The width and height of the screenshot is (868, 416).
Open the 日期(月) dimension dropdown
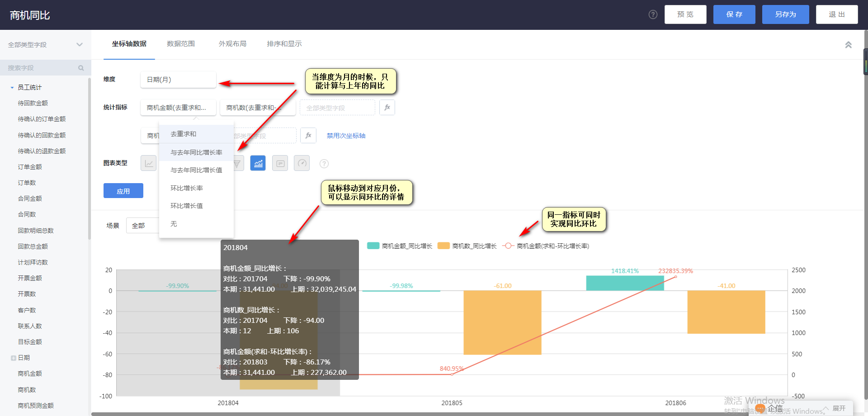coord(178,80)
